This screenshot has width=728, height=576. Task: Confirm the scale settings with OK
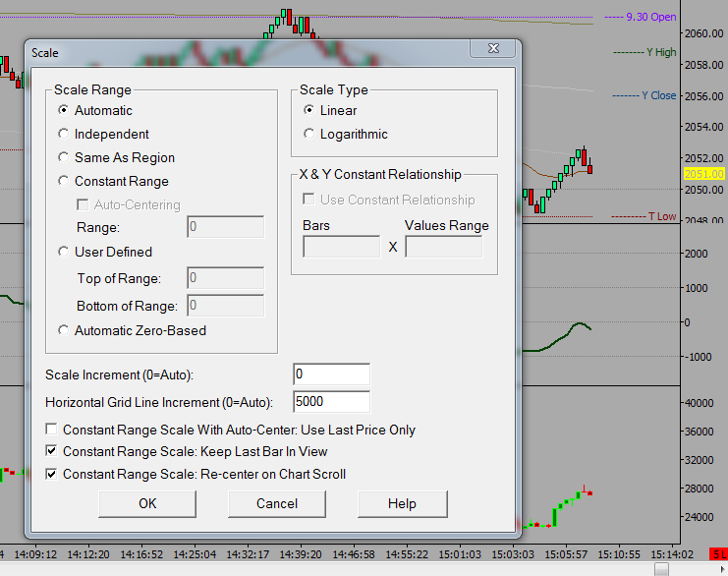tap(147, 503)
